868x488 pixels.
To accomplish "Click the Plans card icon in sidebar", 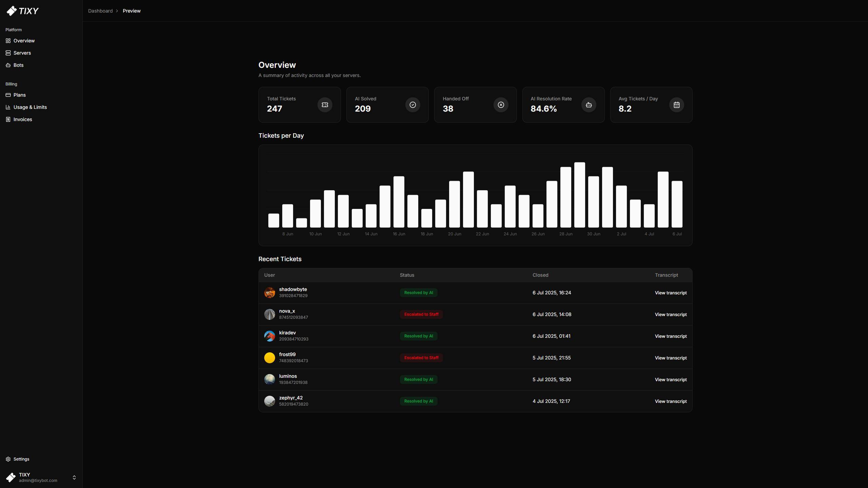I will pos(8,95).
